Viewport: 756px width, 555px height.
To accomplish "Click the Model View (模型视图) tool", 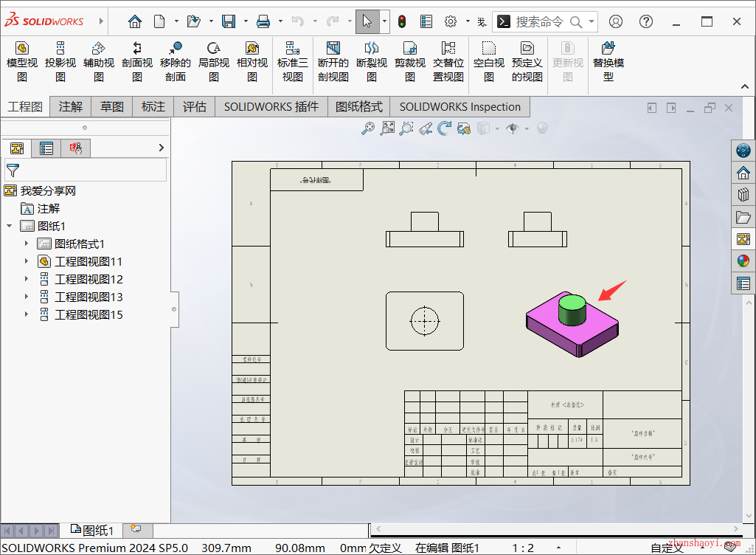I will 21,62.
